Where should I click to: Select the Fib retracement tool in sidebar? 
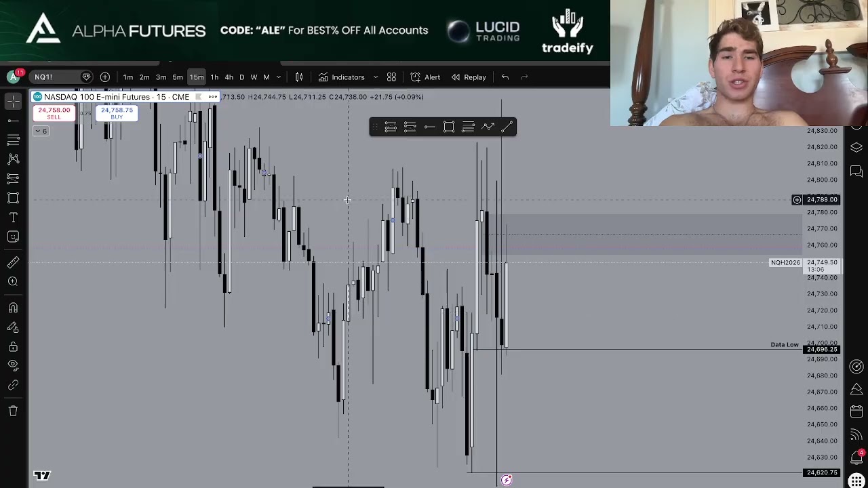[13, 140]
